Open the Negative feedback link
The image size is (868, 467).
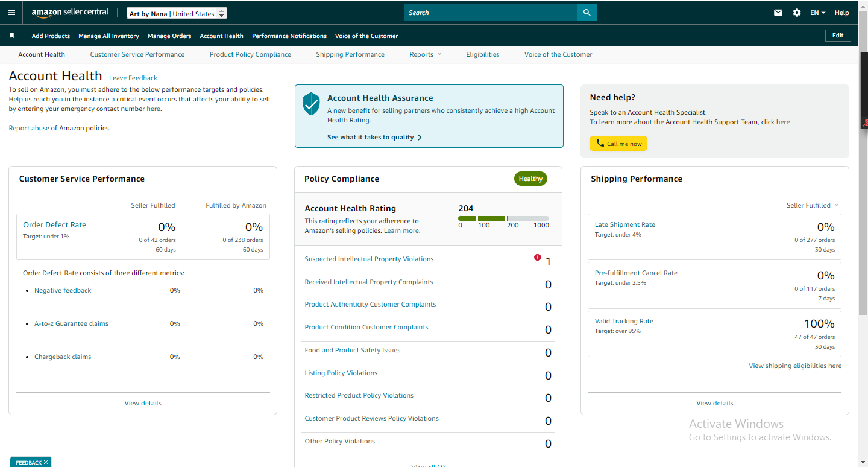click(63, 290)
